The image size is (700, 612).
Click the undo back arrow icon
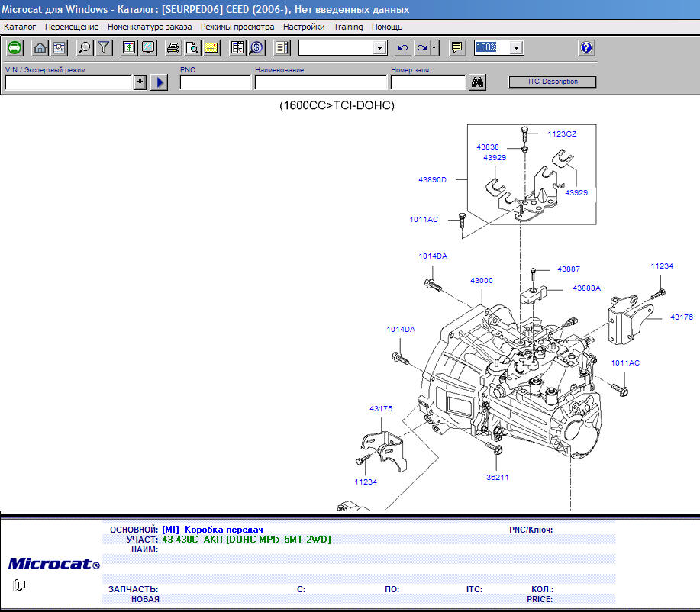click(403, 48)
